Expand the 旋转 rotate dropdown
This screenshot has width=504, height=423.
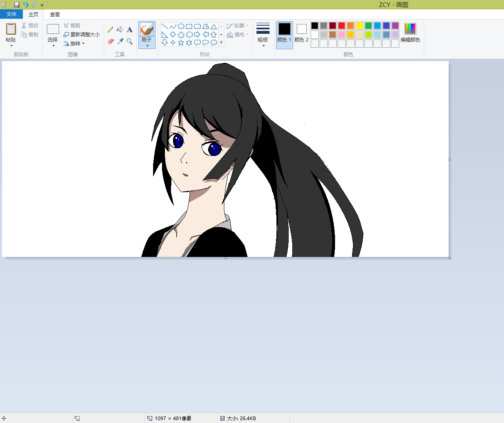pos(75,44)
